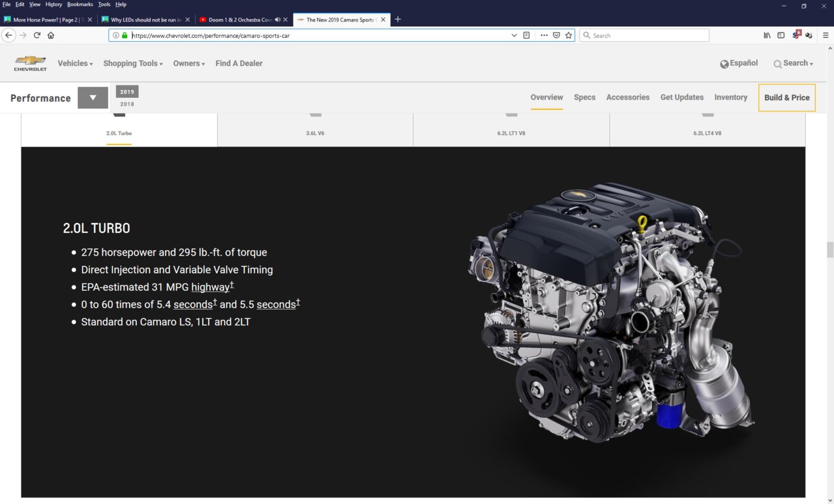Open a new browser tab
834x504 pixels.
coord(398,20)
